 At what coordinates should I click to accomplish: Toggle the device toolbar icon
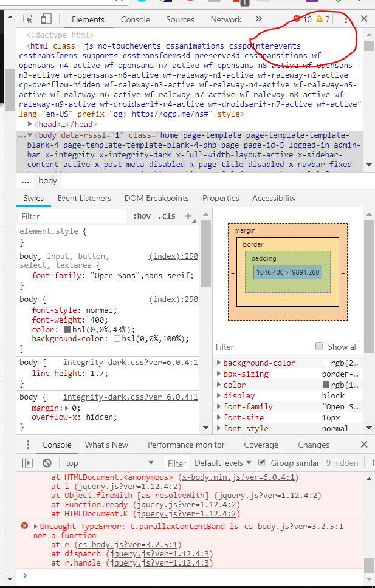click(46, 19)
